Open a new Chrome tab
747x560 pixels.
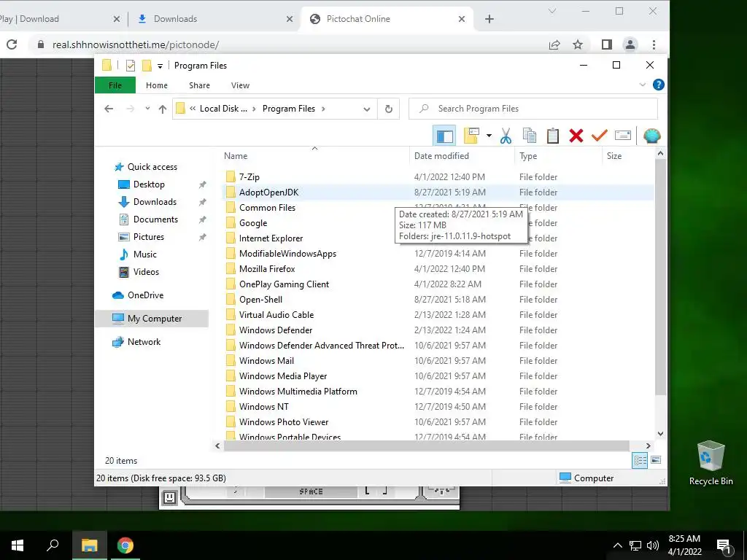(x=489, y=19)
